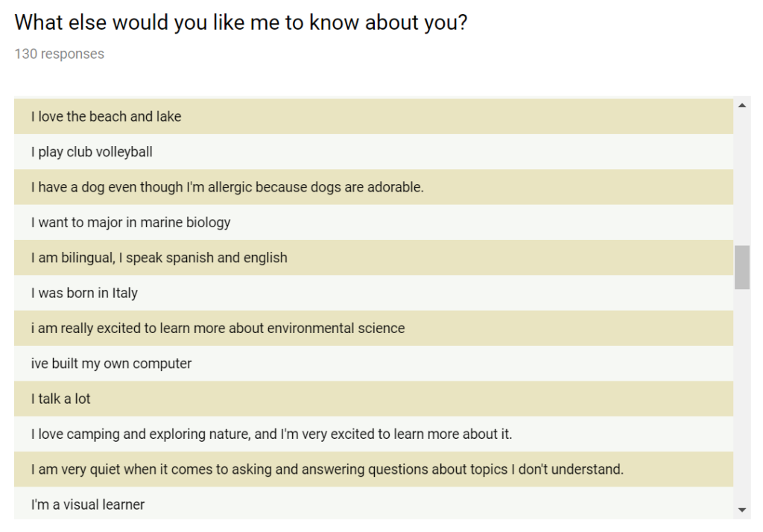
Task: Select the marine biology major response
Action: pos(131,222)
